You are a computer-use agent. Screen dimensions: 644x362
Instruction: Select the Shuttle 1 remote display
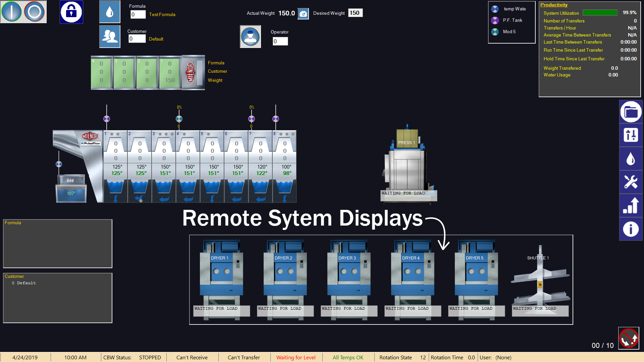pos(540,281)
